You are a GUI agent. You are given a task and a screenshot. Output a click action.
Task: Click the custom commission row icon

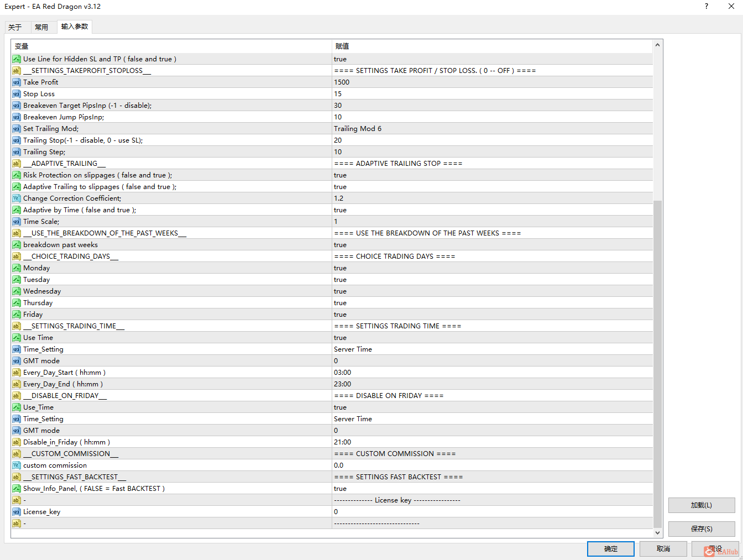coord(17,465)
